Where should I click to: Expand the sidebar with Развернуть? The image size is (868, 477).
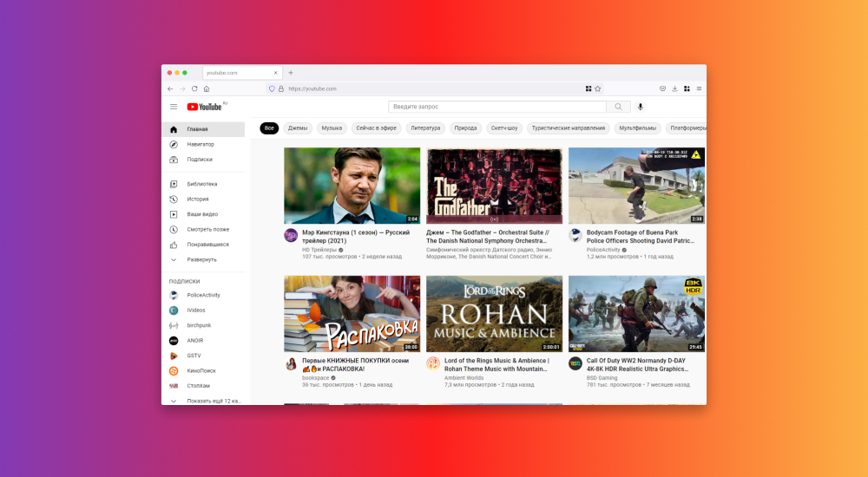[201, 259]
